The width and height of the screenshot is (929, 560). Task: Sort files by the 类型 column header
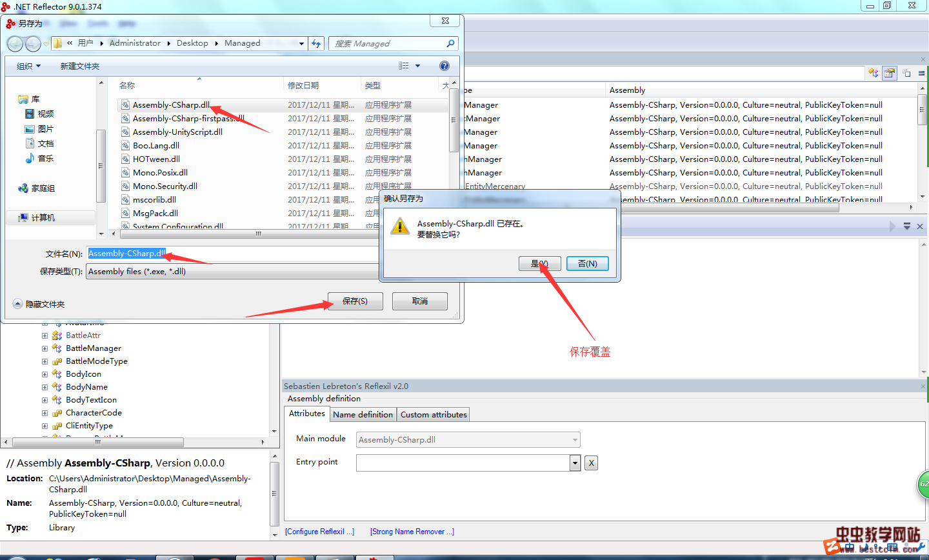[x=373, y=85]
